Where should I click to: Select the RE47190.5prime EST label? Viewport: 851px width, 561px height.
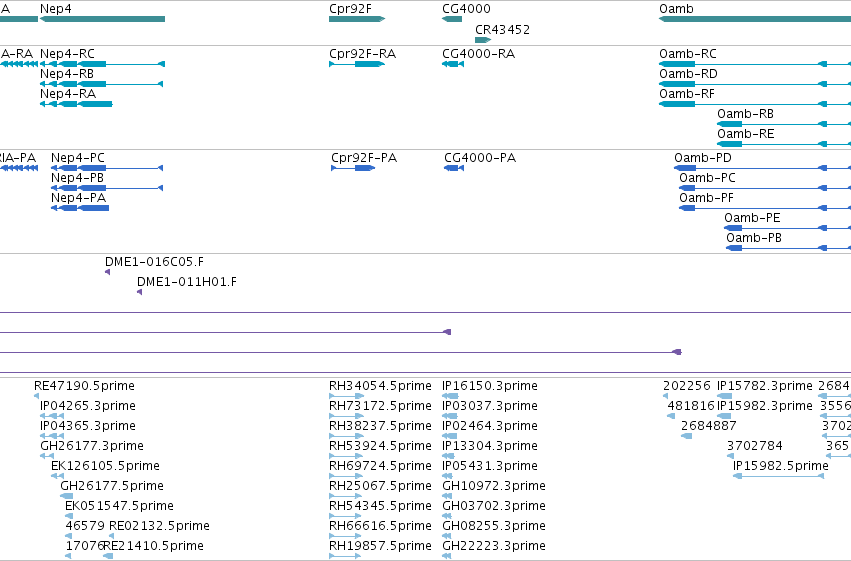tap(84, 386)
